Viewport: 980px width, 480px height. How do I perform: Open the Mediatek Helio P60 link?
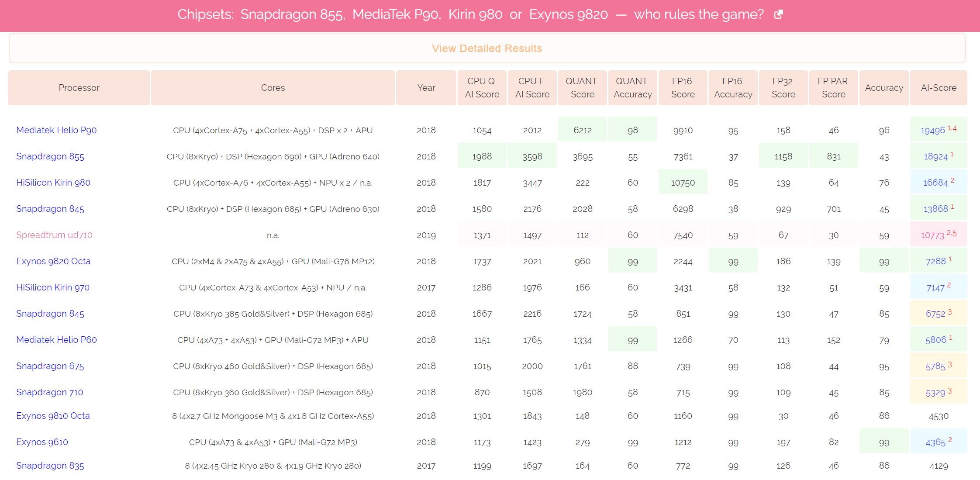pos(56,340)
